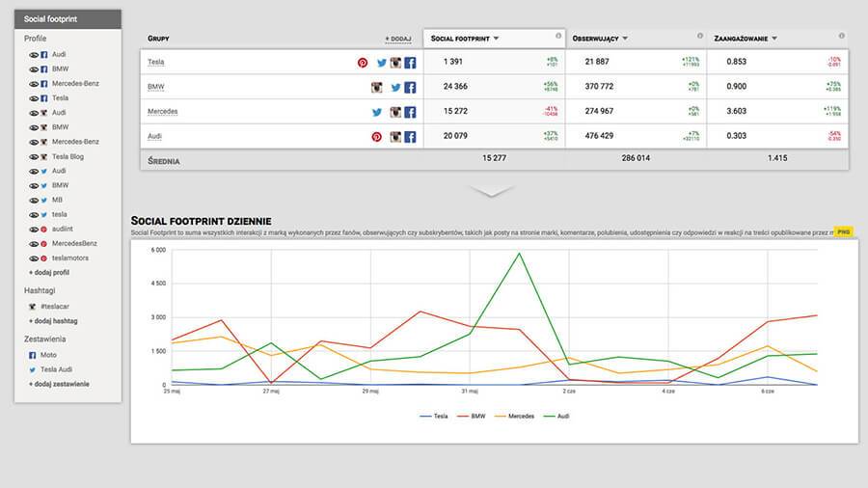Screen dimensions: 868x488
Task: Open Tesla group link in table
Action: click(155, 62)
